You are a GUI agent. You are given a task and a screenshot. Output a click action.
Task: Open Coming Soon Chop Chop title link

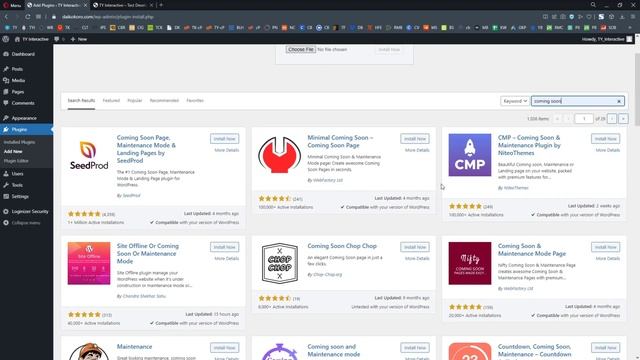[x=342, y=246]
